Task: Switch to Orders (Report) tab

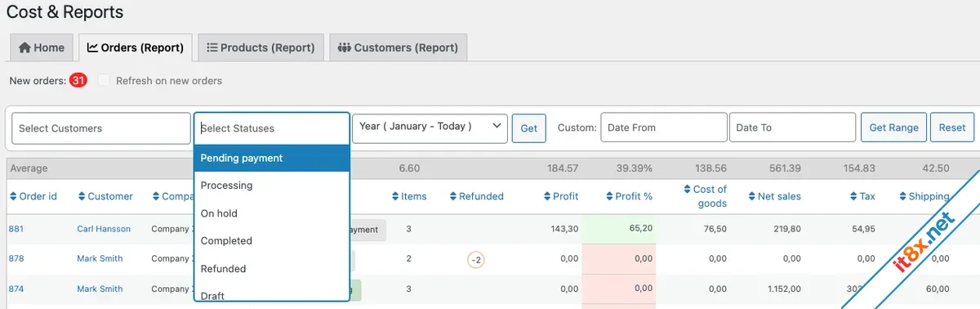Action: pyautogui.click(x=136, y=47)
